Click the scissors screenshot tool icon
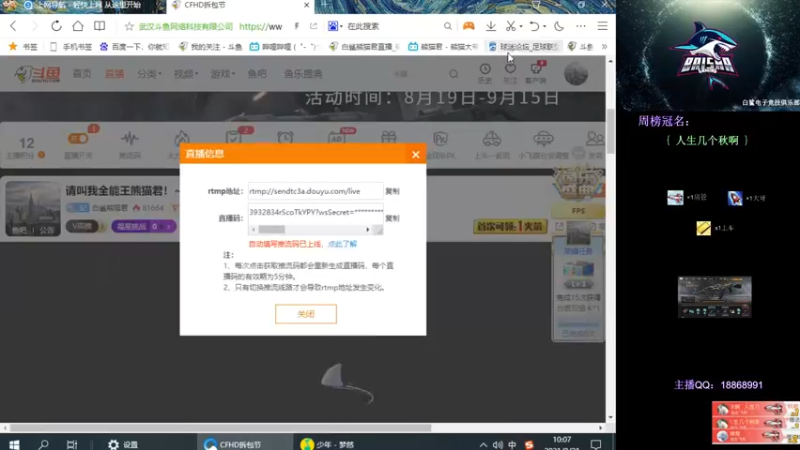This screenshot has height=450, width=800. [510, 26]
